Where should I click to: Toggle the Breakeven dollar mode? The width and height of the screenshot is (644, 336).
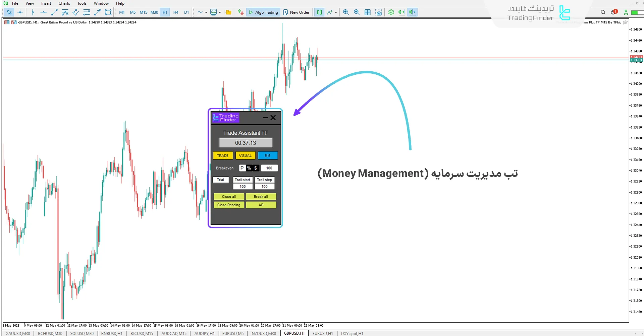point(256,168)
